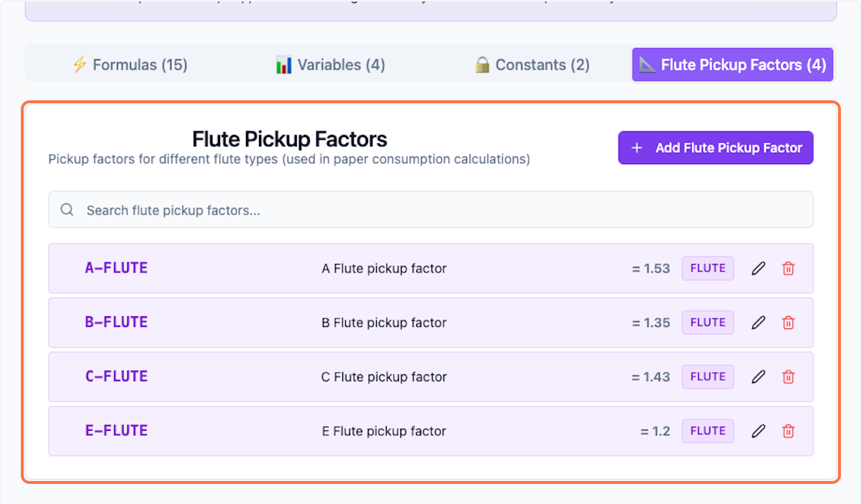861x504 pixels.
Task: Delete the B-FLUTE pickup factor
Action: click(x=788, y=323)
